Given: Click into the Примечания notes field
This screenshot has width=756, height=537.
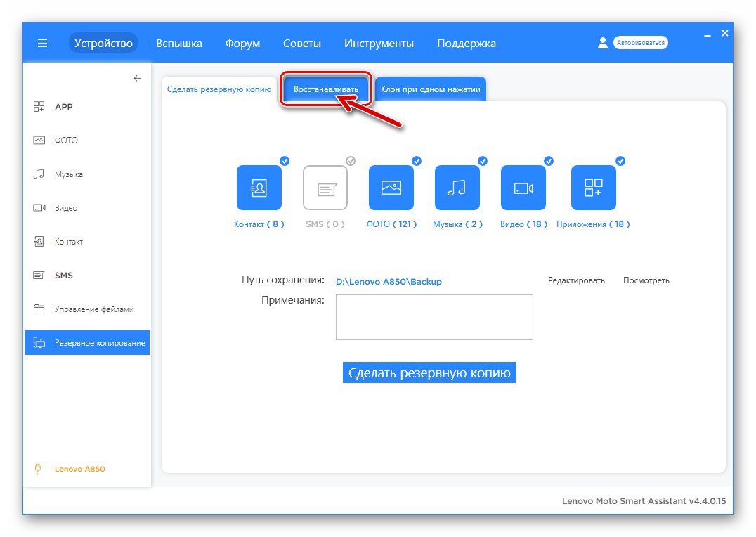Looking at the screenshot, I should tap(434, 317).
